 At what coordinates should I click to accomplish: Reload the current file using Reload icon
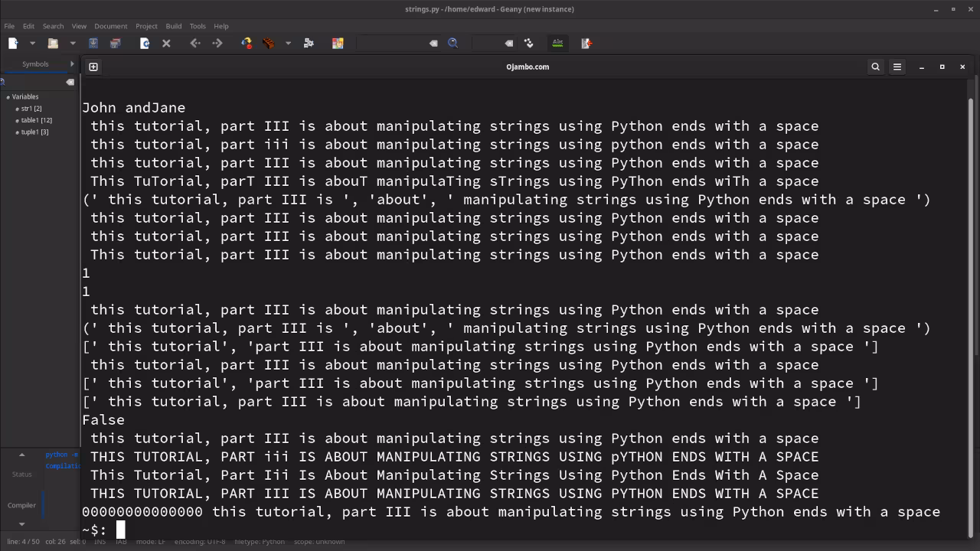(x=145, y=44)
